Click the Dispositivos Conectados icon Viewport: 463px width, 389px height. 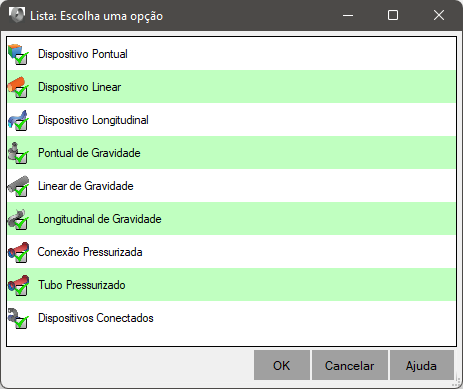point(18,318)
